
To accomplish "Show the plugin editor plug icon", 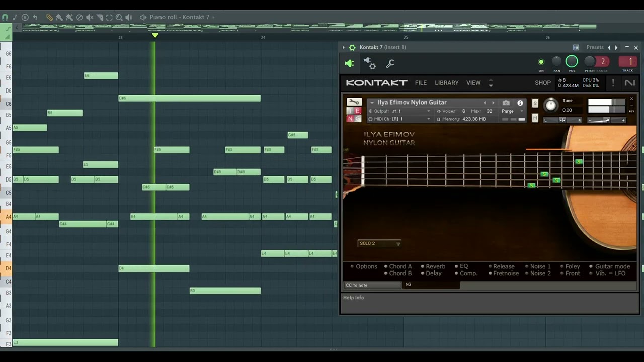I will (x=350, y=63).
